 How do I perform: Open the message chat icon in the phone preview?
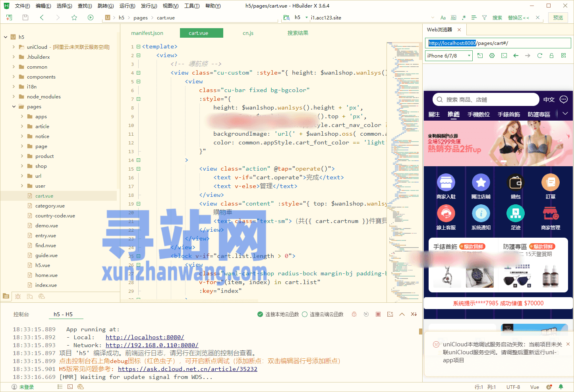[x=563, y=100]
